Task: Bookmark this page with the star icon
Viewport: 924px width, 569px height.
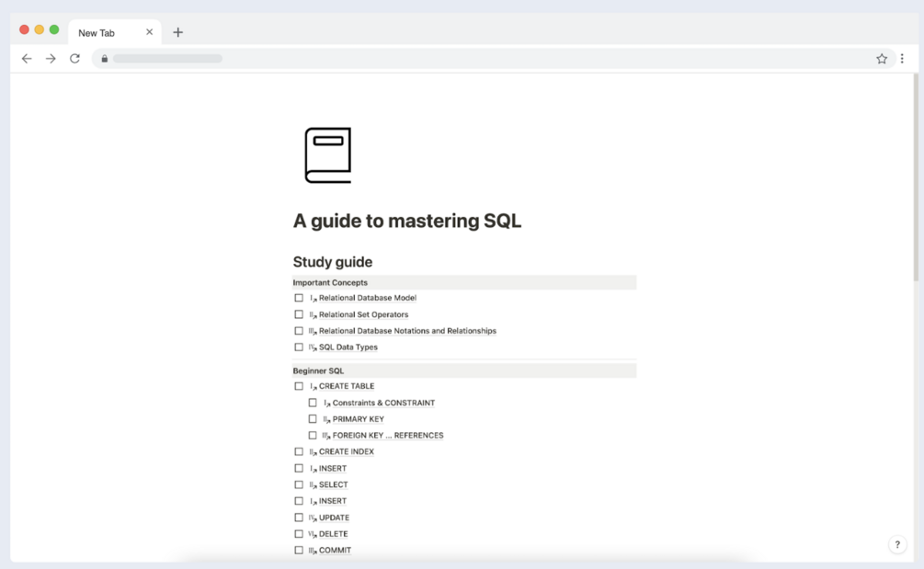Action: [x=882, y=59]
